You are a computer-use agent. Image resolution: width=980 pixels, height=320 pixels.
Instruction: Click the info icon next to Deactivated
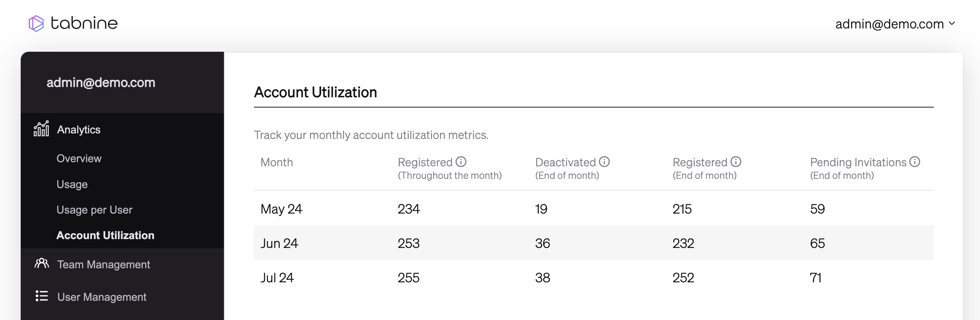coord(604,162)
